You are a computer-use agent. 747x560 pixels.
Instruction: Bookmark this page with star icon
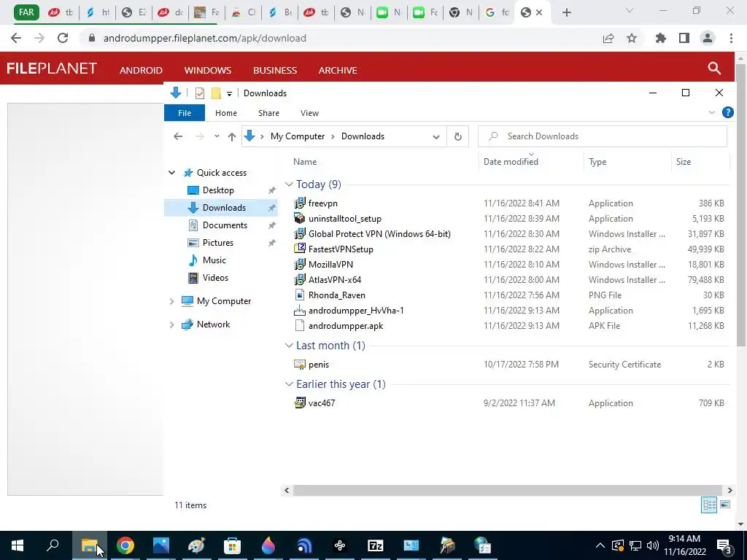point(631,38)
